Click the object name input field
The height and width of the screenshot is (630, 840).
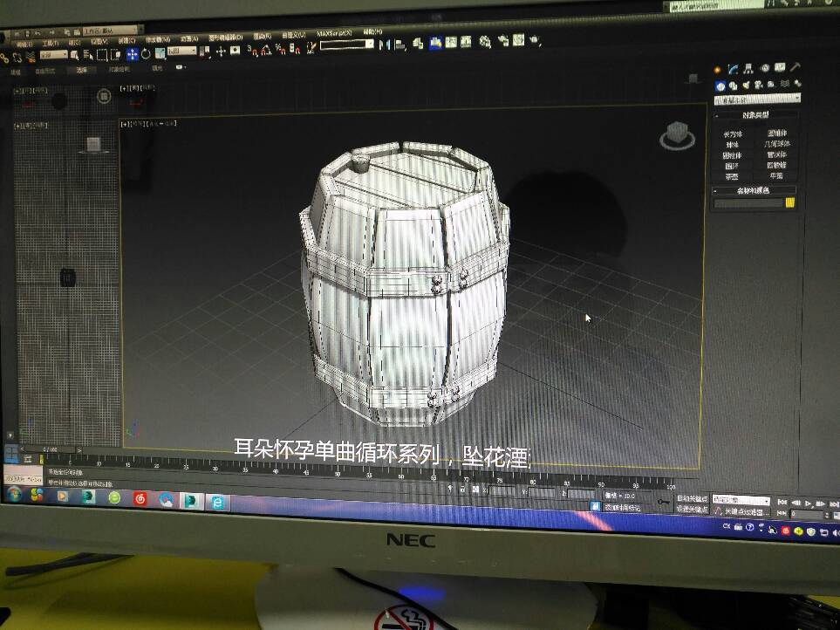tap(749, 203)
